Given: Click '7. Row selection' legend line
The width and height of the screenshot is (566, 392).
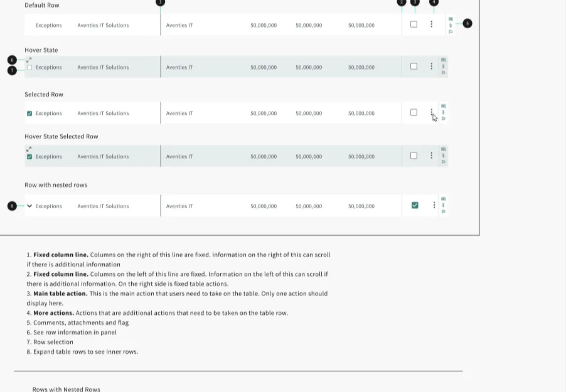Looking at the screenshot, I should [x=50, y=342].
